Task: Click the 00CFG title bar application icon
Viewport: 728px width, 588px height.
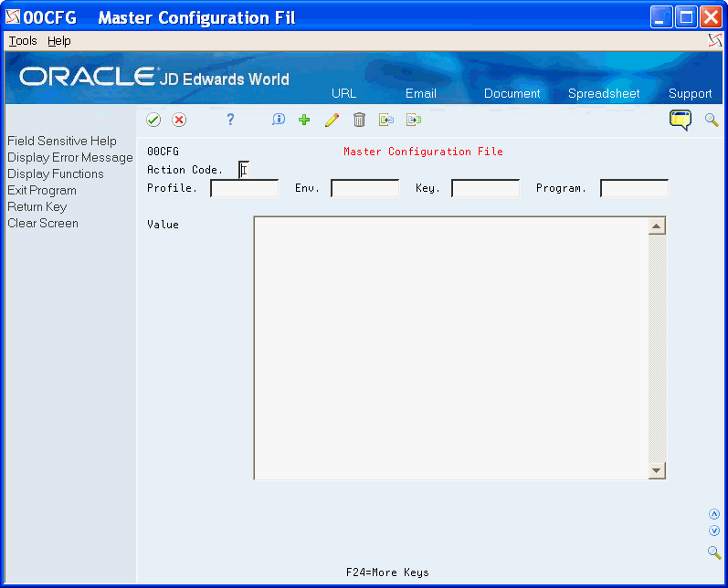Action: click(x=13, y=16)
